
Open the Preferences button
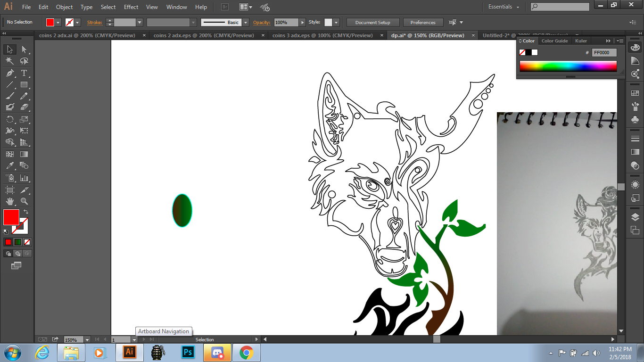coord(422,23)
